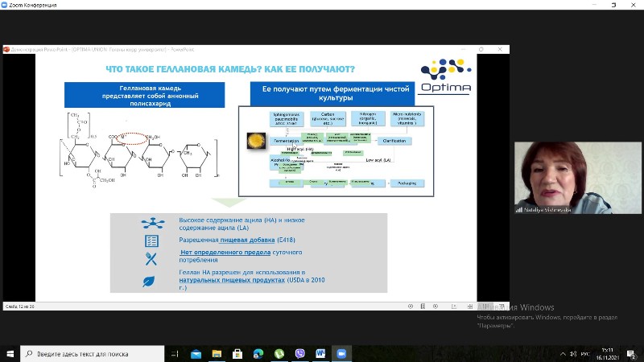Restore down the Zoom conference window

[x=613, y=5]
